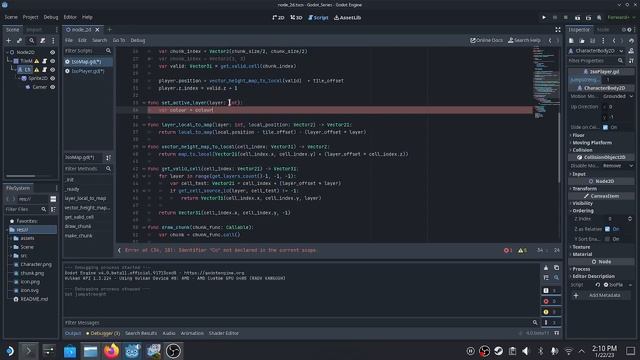Open OBS Studio from the taskbar
This screenshot has height=360, width=640.
[173, 351]
